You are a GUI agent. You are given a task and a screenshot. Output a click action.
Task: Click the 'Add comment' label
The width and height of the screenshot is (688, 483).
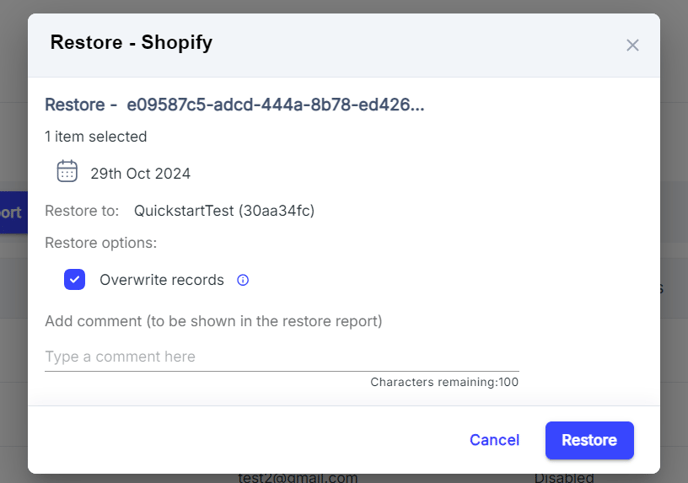[x=213, y=321]
